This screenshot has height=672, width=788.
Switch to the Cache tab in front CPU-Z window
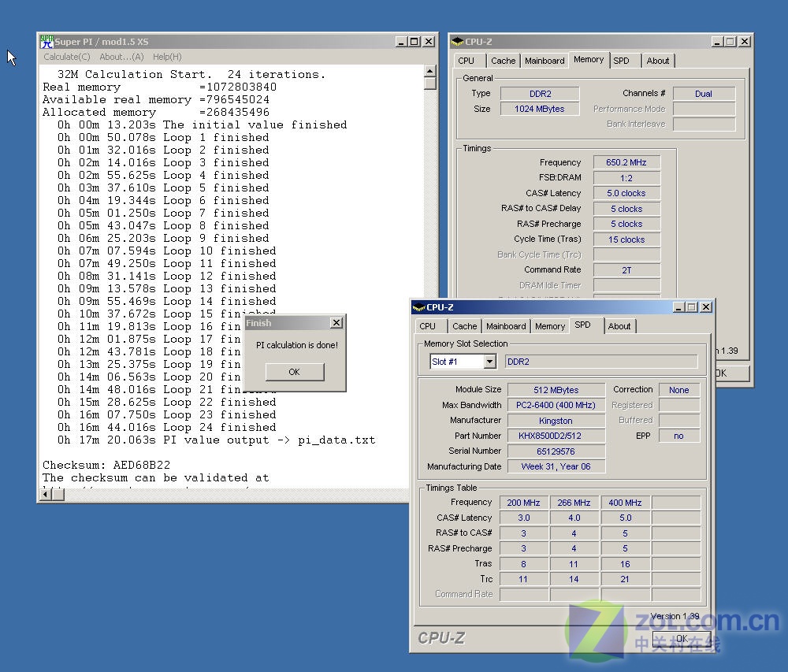[x=464, y=326]
